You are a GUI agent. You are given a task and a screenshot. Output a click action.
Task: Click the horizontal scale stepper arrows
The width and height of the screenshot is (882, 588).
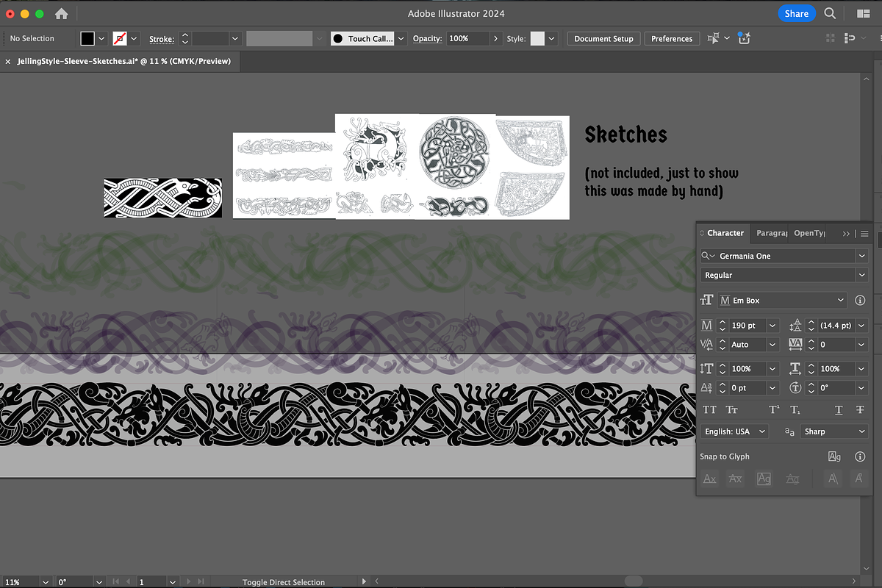coord(811,369)
